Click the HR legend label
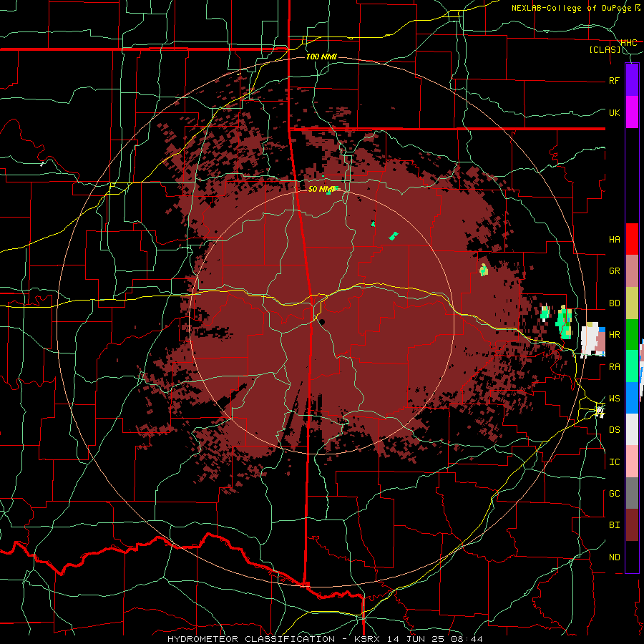Viewport: 644px width, 644px height. (614, 335)
